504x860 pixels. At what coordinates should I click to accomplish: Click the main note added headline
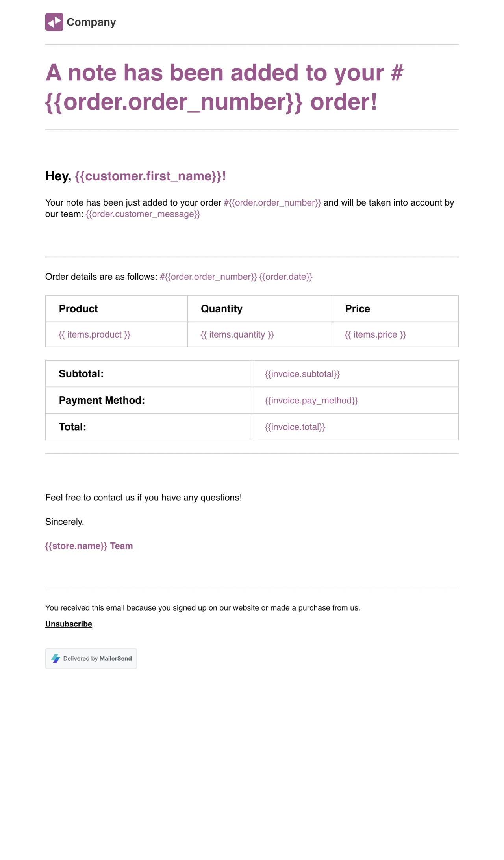224,87
